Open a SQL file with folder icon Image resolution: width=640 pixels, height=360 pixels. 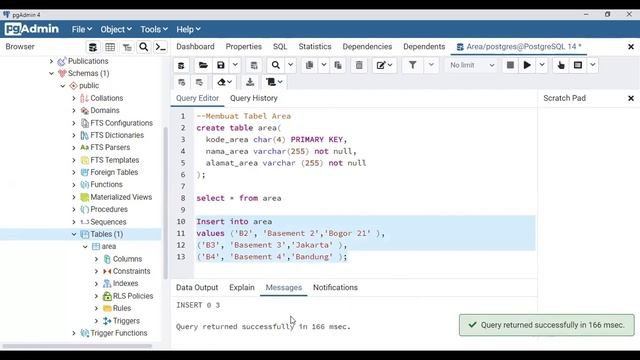click(203, 65)
